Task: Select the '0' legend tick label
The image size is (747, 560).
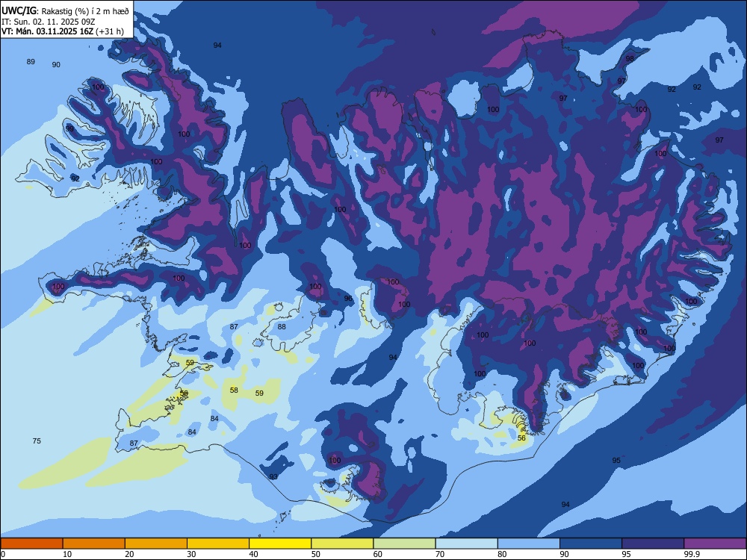Action: click(3, 554)
